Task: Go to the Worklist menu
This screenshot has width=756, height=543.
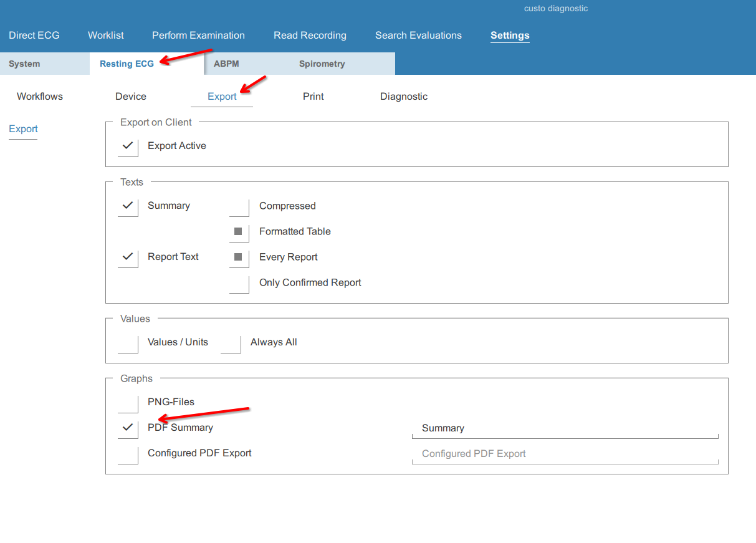Action: point(106,36)
